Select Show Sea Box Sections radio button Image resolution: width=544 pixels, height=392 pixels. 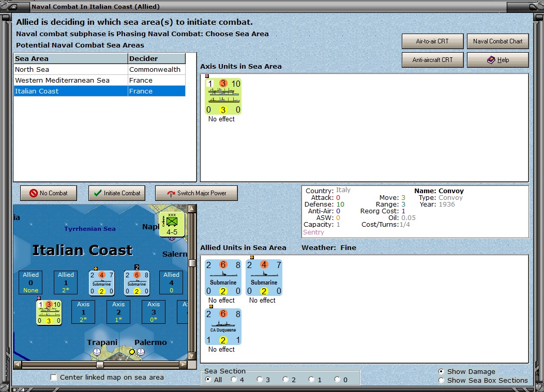tap(441, 380)
